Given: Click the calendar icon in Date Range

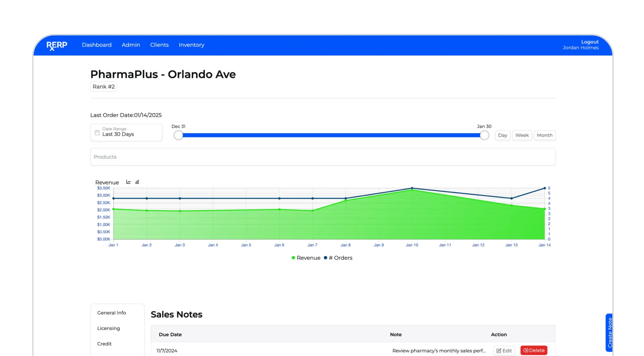Looking at the screenshot, I should click(x=97, y=132).
